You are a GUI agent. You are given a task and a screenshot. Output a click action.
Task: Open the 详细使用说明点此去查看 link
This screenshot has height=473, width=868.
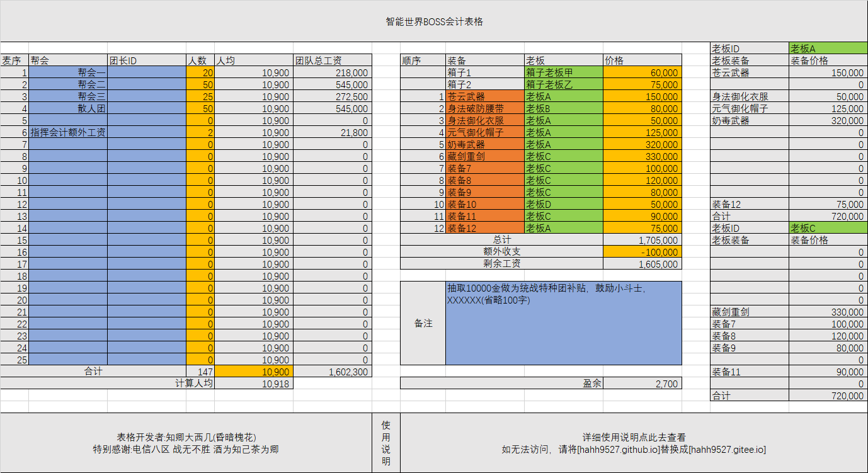click(634, 437)
